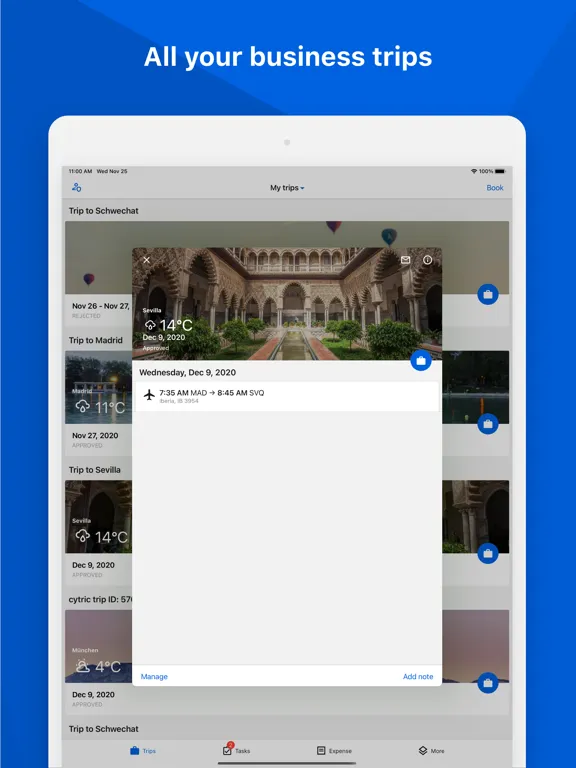Close the Sevilla trip detail popup
The width and height of the screenshot is (576, 768).
pyautogui.click(x=146, y=260)
